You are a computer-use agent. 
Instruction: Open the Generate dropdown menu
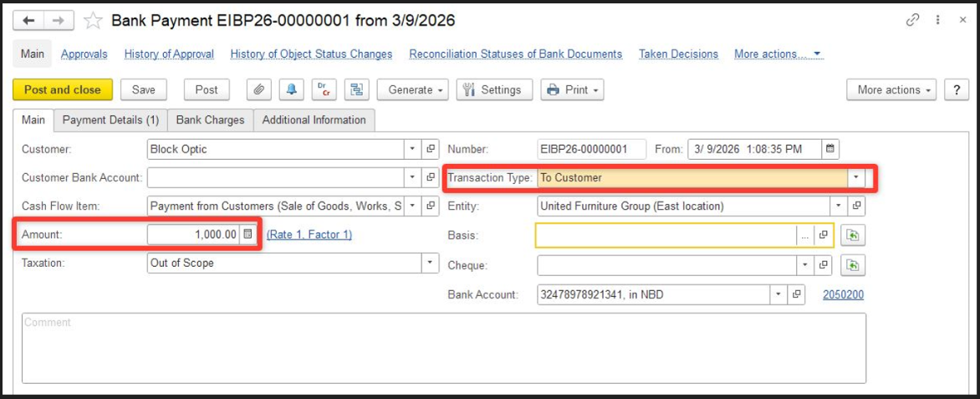(413, 90)
